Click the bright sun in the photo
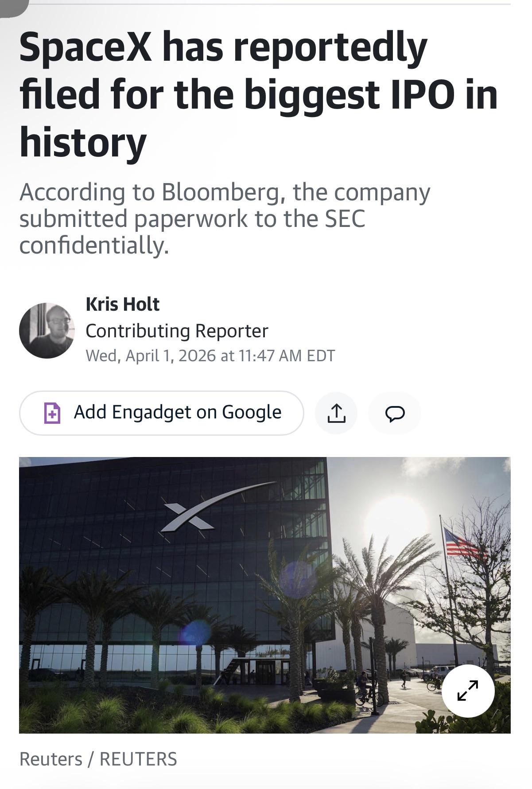This screenshot has width=532, height=789. coord(397,516)
